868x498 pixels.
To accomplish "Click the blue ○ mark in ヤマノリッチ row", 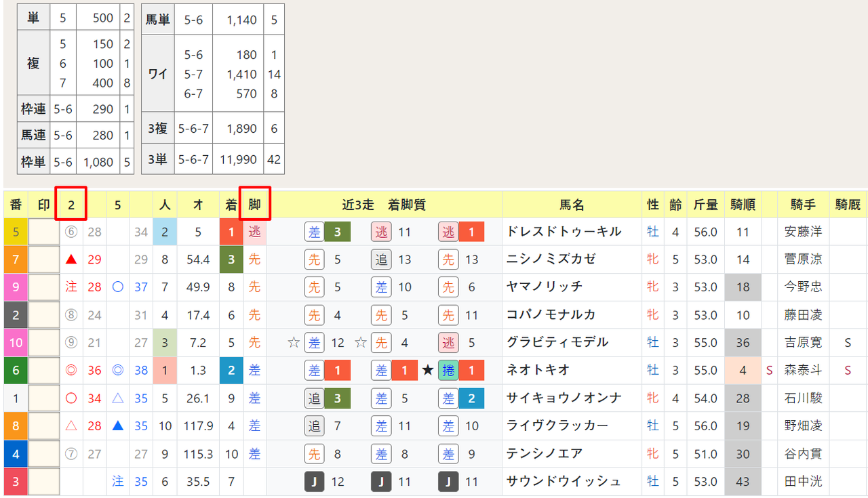I will pyautogui.click(x=118, y=287).
